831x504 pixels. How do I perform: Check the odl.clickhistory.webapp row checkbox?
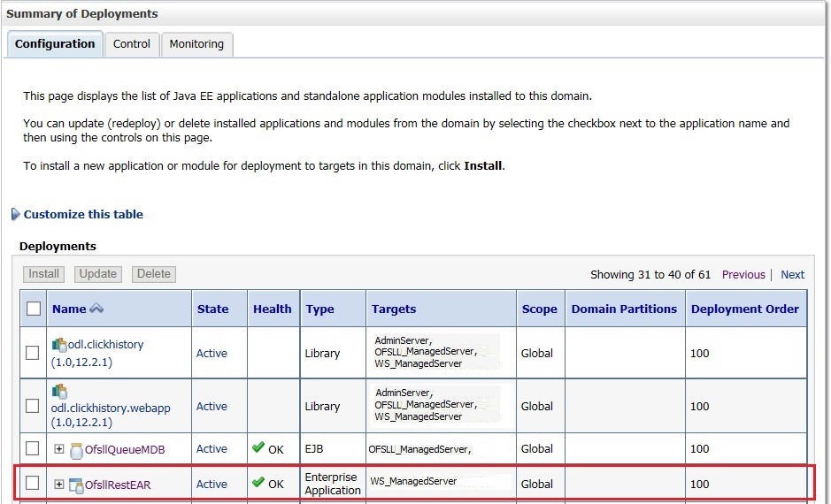click(x=33, y=406)
